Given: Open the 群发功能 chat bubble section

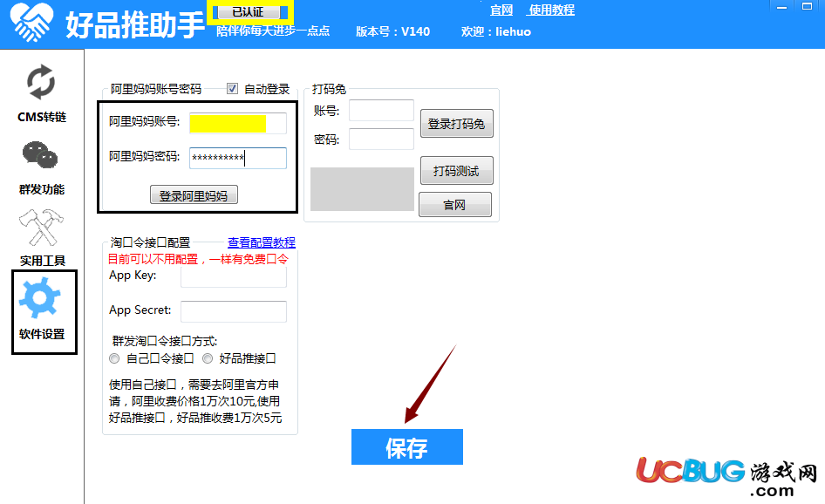Looking at the screenshot, I should click(42, 167).
